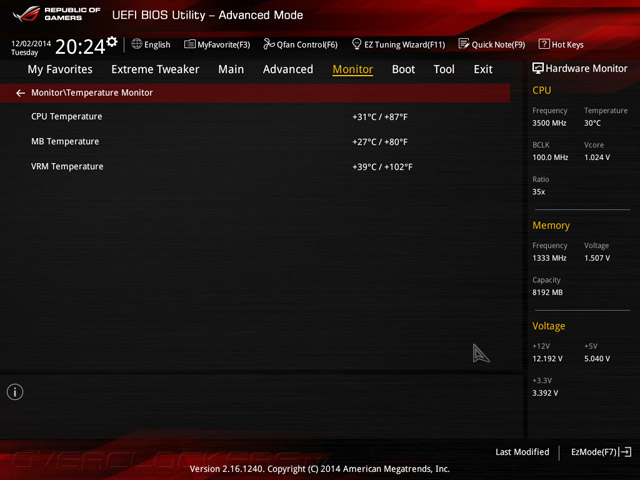This screenshot has width=640, height=480.
Task: Click the Last Modified button
Action: pyautogui.click(x=522, y=452)
